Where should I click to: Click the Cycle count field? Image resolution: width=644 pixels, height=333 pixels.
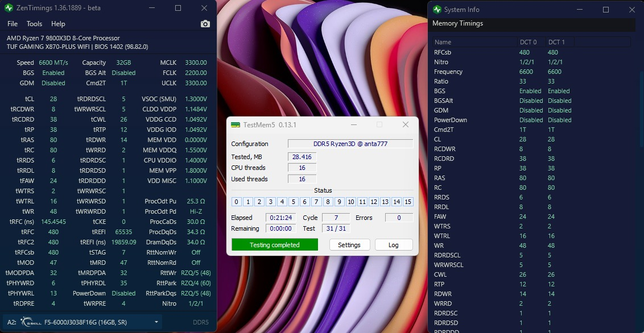coord(336,218)
